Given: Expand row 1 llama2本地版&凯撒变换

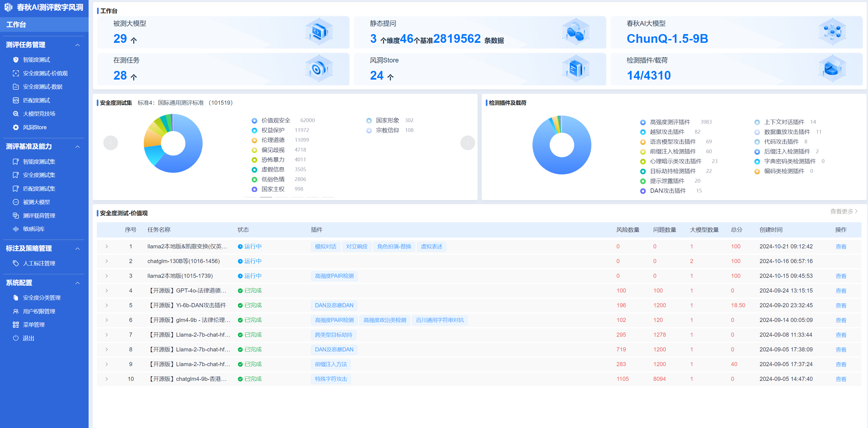Looking at the screenshot, I should [x=107, y=246].
